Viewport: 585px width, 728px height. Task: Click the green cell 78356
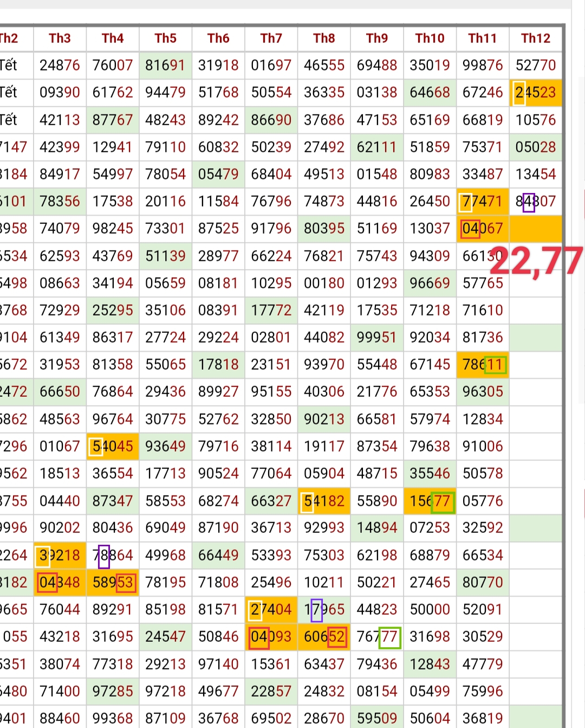click(x=60, y=201)
